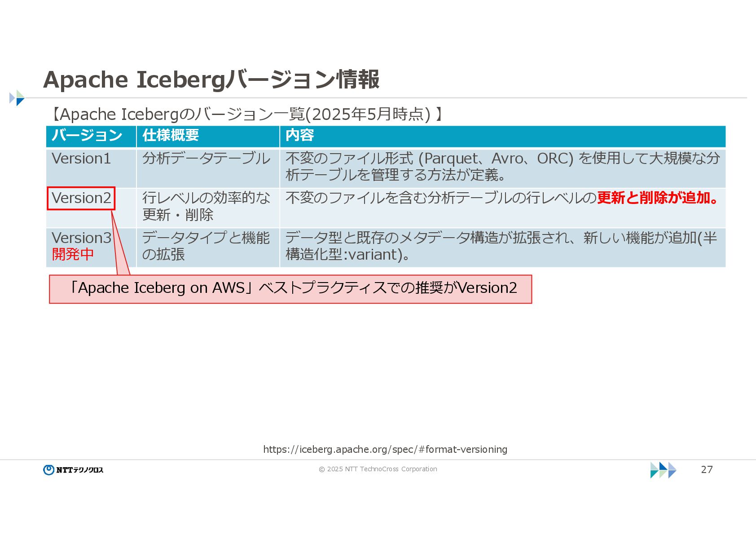This screenshot has height=535, width=756.
Task: Select the 仕様概要 column header
Action: click(x=208, y=136)
